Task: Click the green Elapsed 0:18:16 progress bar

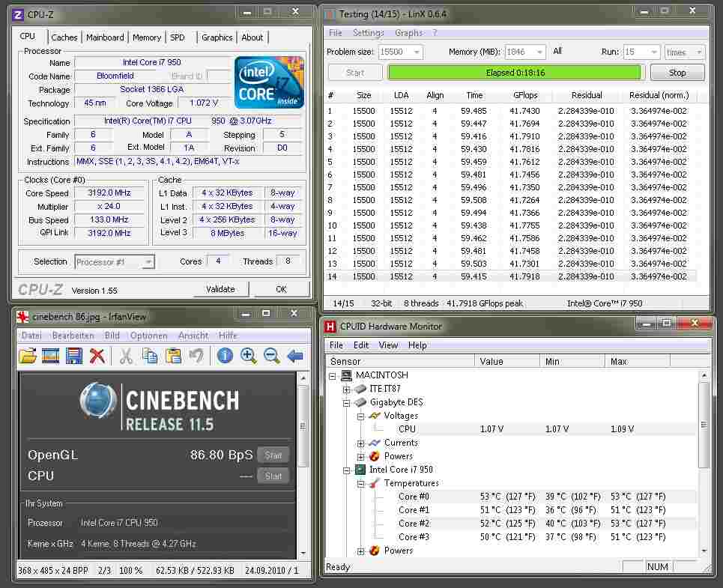Action: 515,73
